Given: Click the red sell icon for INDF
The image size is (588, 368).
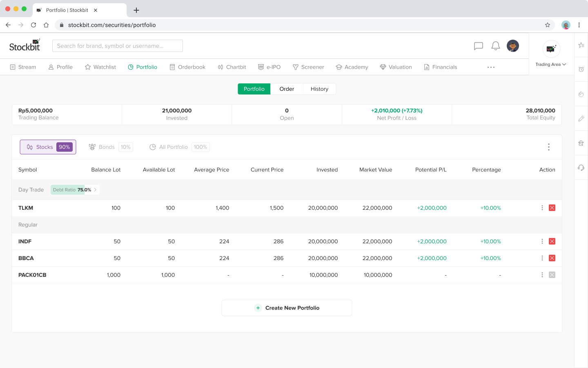Looking at the screenshot, I should [x=552, y=241].
